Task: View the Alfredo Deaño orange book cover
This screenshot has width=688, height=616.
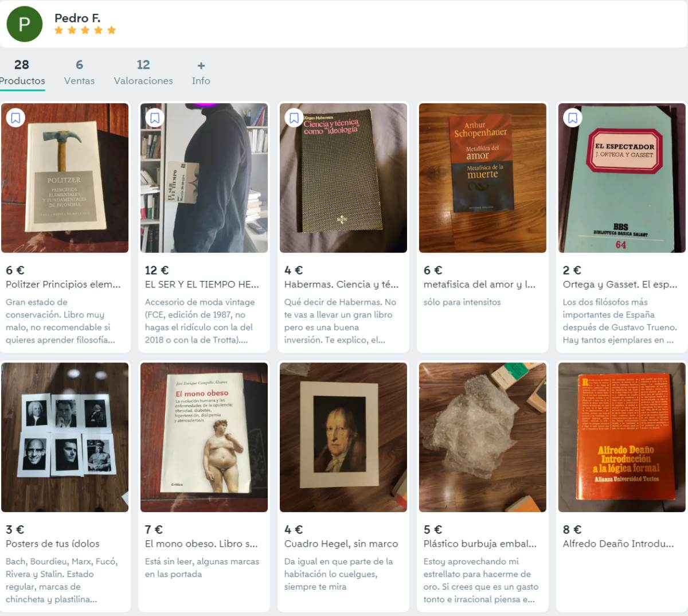Action: [621, 437]
